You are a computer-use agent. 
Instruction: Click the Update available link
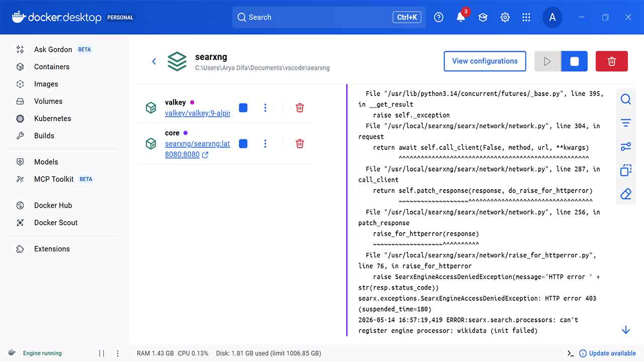tap(608, 353)
